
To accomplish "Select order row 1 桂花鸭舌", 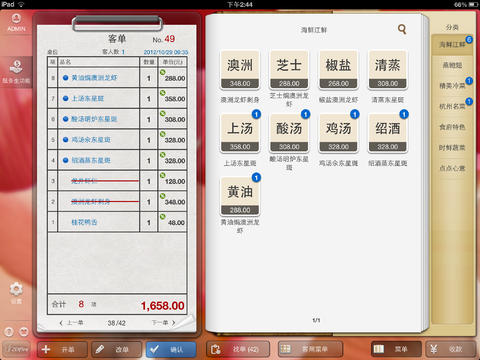I will pos(117,222).
